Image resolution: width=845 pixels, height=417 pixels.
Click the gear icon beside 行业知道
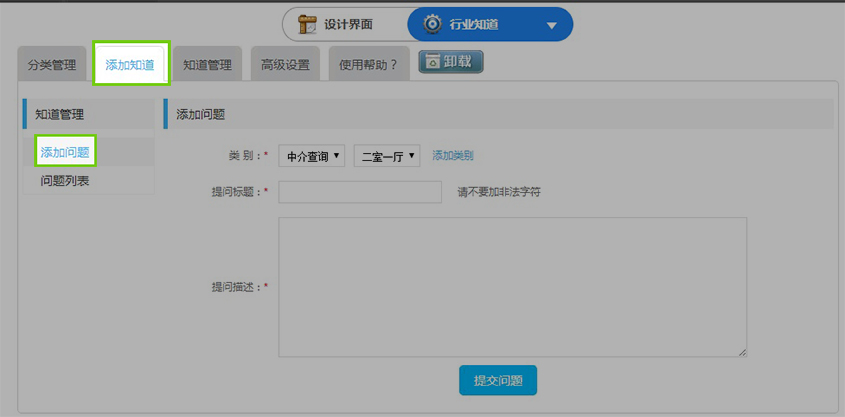pyautogui.click(x=433, y=24)
